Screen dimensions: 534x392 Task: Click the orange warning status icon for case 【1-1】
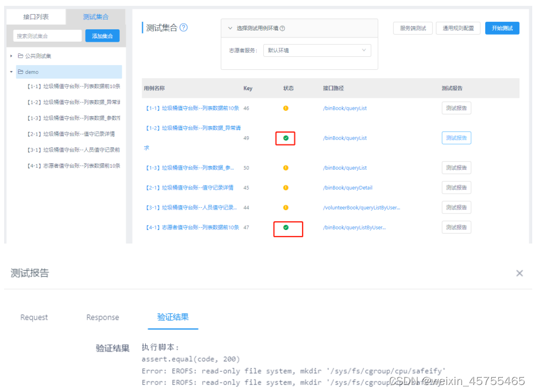[x=286, y=108]
